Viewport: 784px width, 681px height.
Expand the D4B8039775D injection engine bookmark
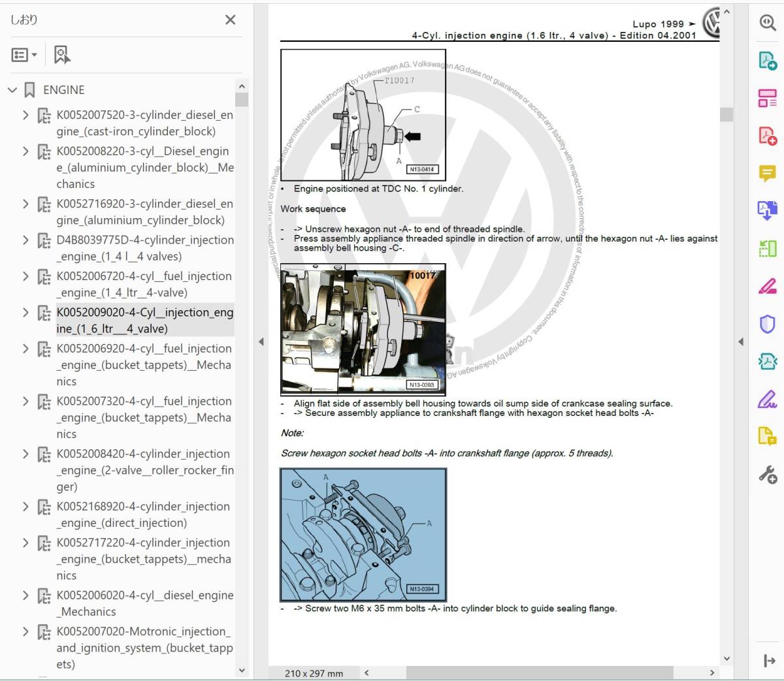click(x=25, y=240)
